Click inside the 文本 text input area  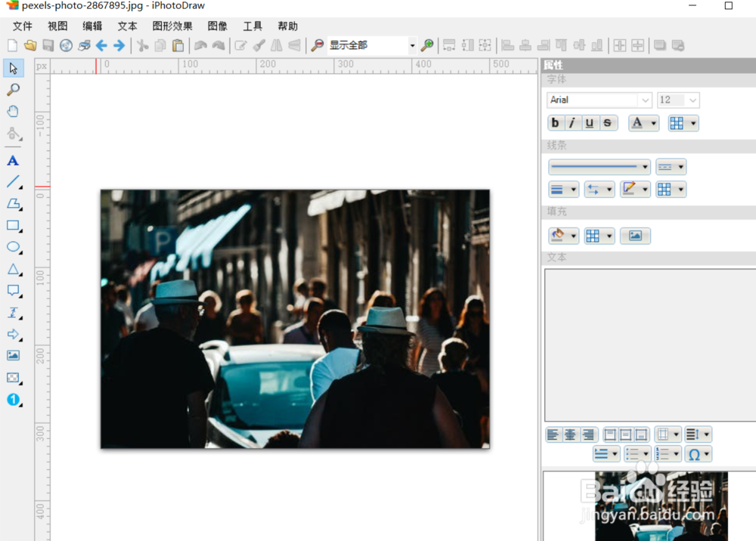[x=650, y=345]
